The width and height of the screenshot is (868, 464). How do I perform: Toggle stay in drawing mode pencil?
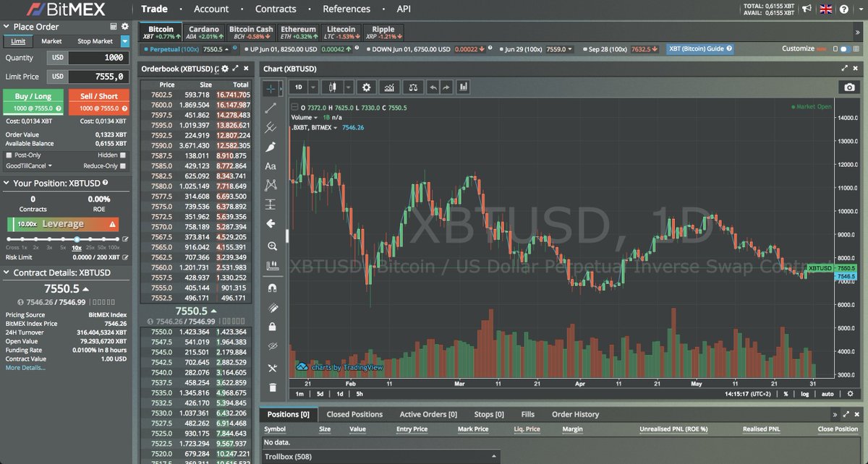(272, 307)
